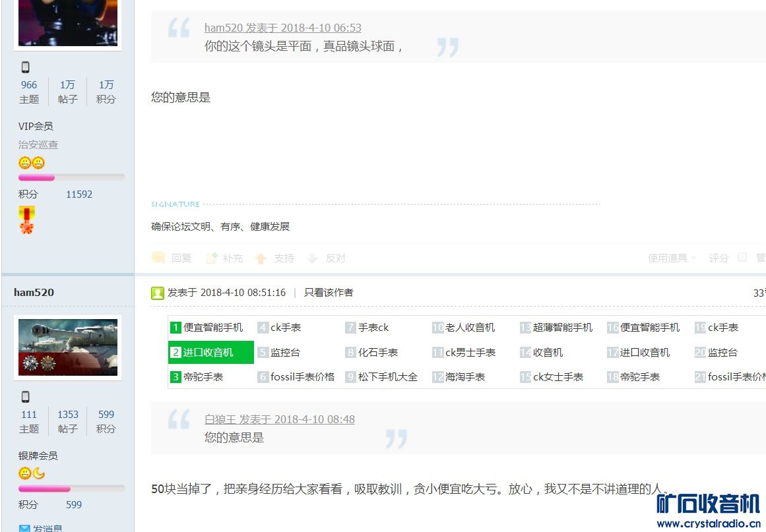Image resolution: width=766 pixels, height=532 pixels.
Task: Open quoted post link 白狼王 发表于 2018-4-10 08:48
Action: 280,419
